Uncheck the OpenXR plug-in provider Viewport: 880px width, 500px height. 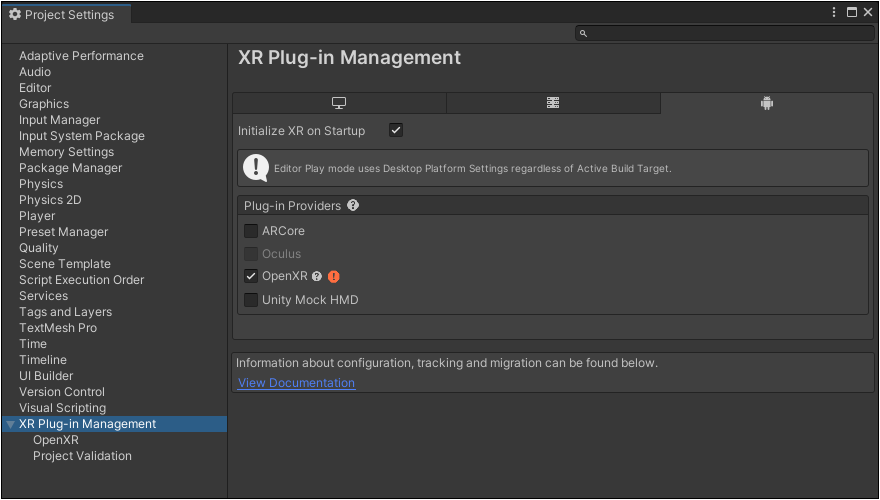coord(251,276)
